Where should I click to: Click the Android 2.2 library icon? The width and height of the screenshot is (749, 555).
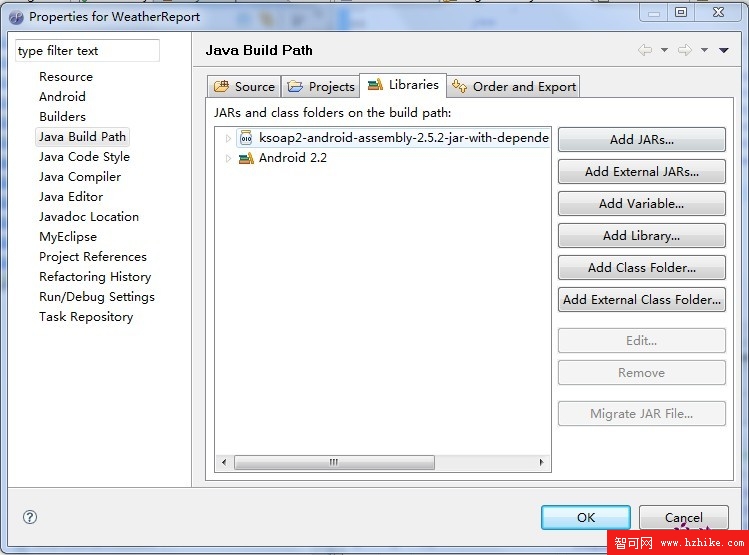[246, 158]
